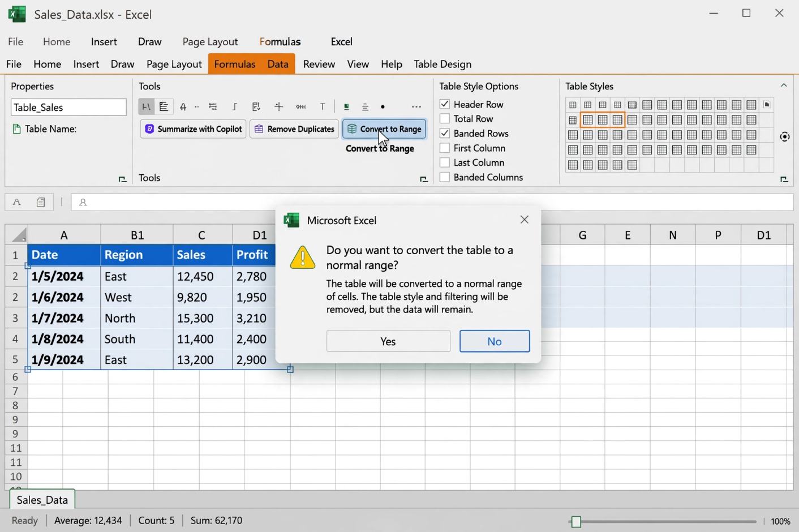This screenshot has width=799, height=532.
Task: Click the 100% zoom level text
Action: coord(780,521)
